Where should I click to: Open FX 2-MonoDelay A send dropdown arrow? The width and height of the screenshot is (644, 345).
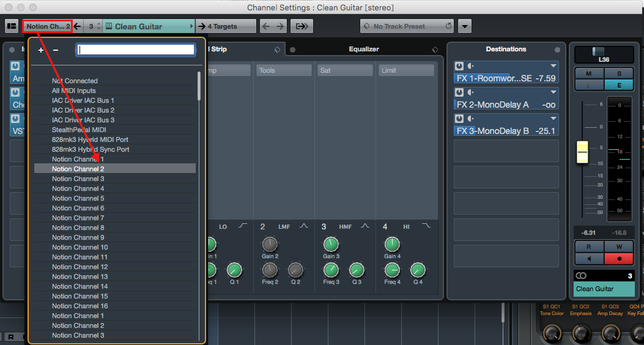(x=553, y=92)
